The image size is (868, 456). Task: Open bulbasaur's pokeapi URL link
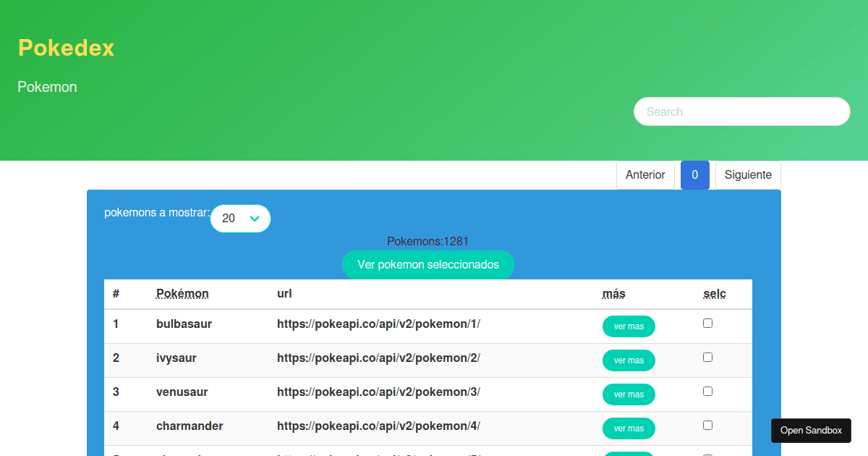pos(378,324)
